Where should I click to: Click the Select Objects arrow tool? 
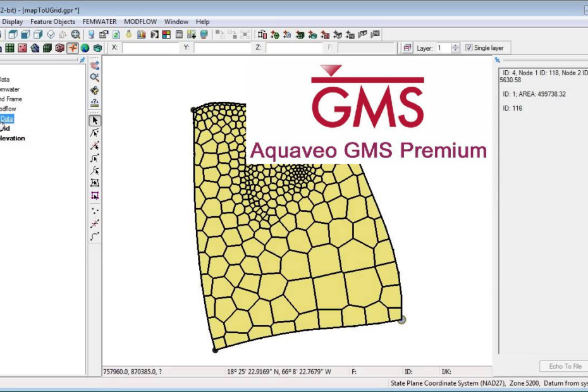pyautogui.click(x=94, y=120)
